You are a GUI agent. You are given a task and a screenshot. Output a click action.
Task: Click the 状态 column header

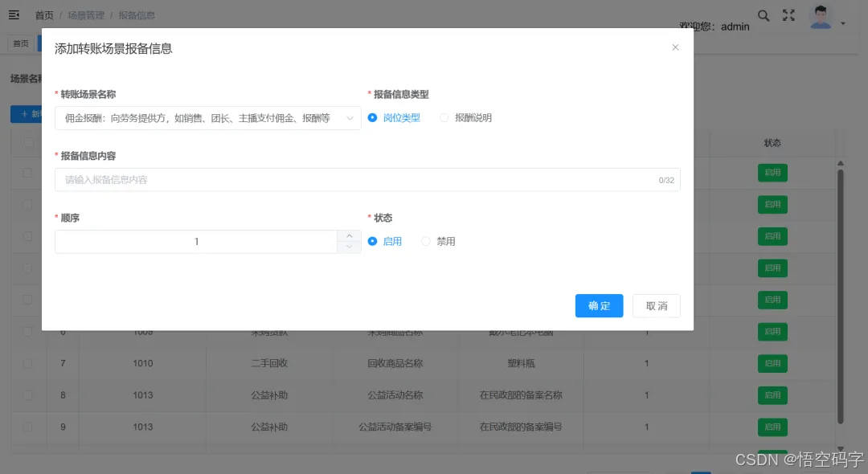point(772,143)
